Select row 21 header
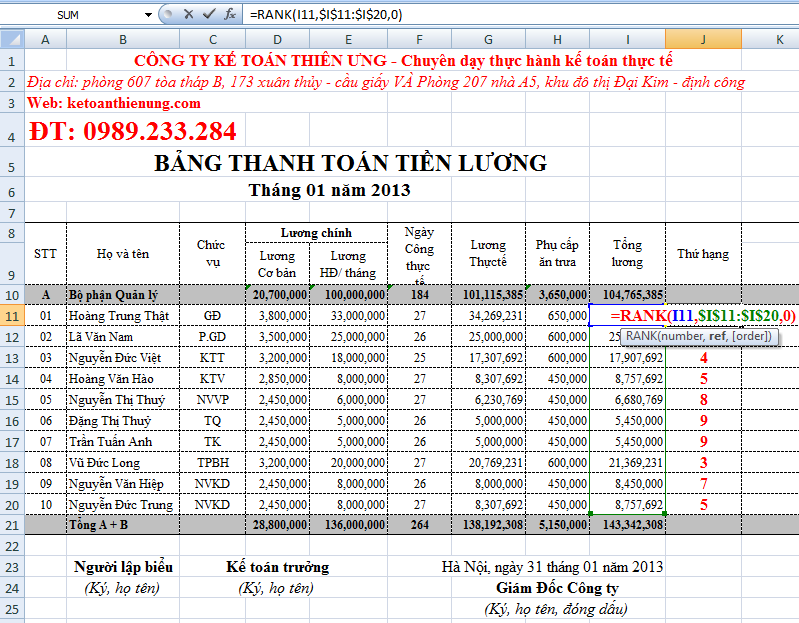 12,525
